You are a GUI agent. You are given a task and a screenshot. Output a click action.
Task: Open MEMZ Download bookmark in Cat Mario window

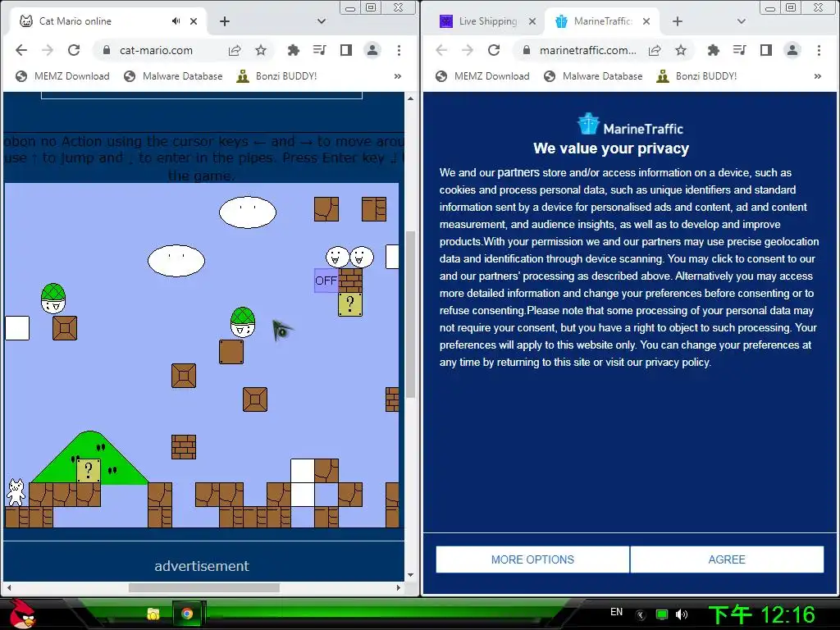pos(62,76)
